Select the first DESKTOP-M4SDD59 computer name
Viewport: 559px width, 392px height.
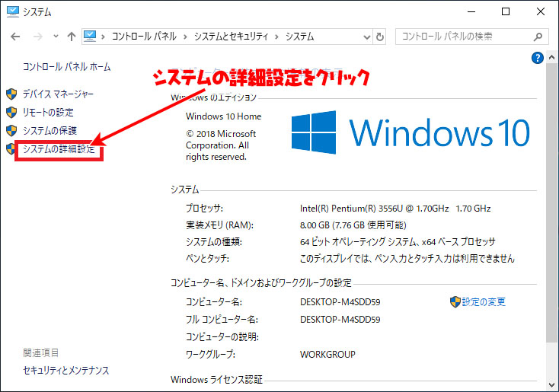click(x=340, y=302)
